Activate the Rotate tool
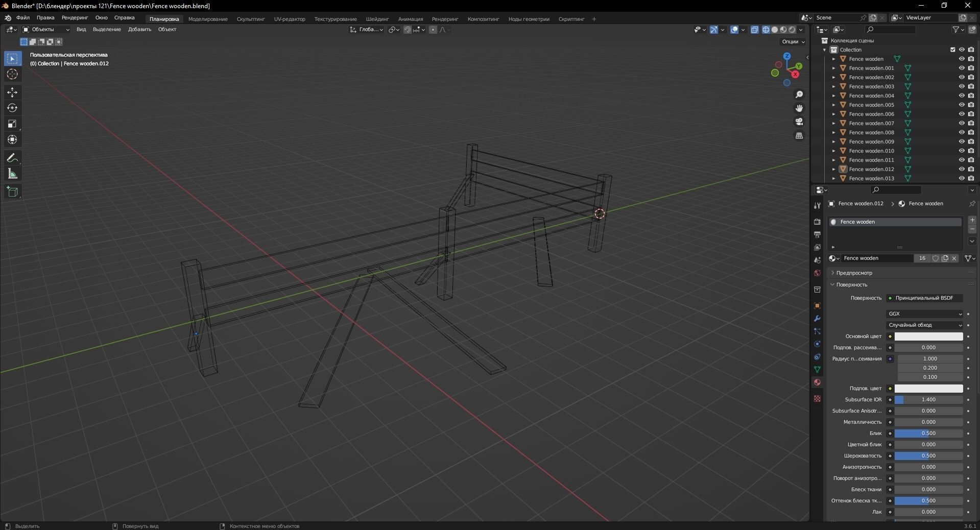This screenshot has height=530, width=980. tap(12, 108)
